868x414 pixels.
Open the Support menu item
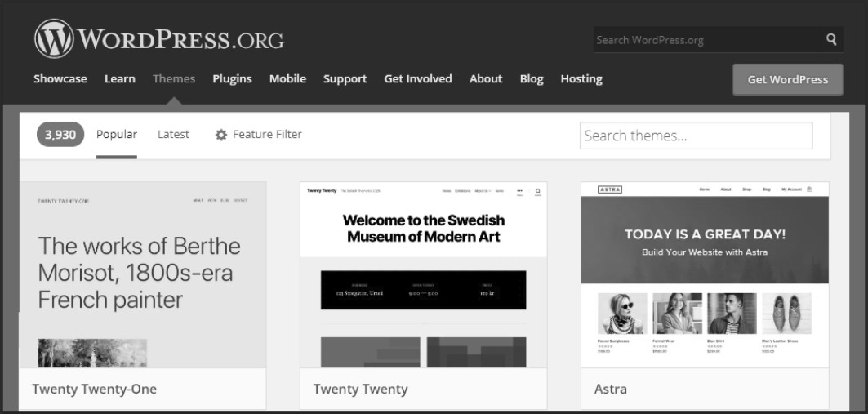(x=345, y=78)
